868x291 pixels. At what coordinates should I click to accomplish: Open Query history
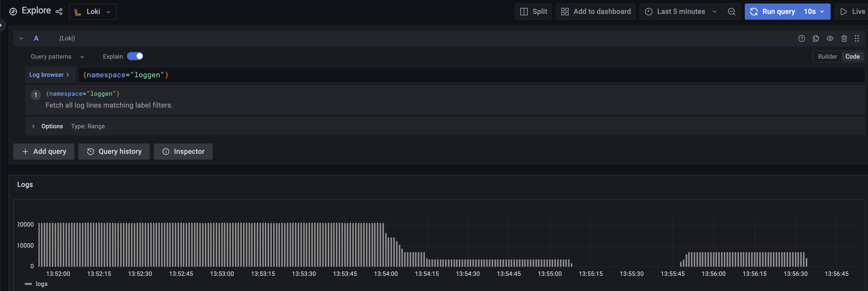click(114, 151)
